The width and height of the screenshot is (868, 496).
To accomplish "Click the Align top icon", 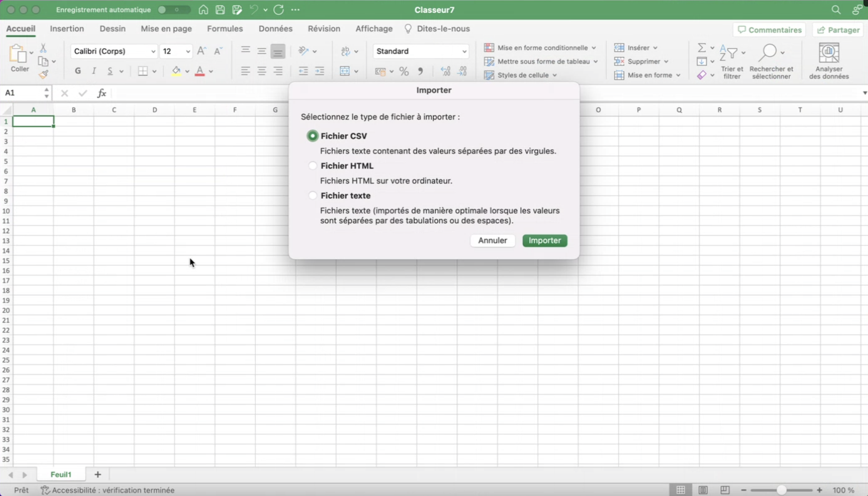I will pos(245,50).
